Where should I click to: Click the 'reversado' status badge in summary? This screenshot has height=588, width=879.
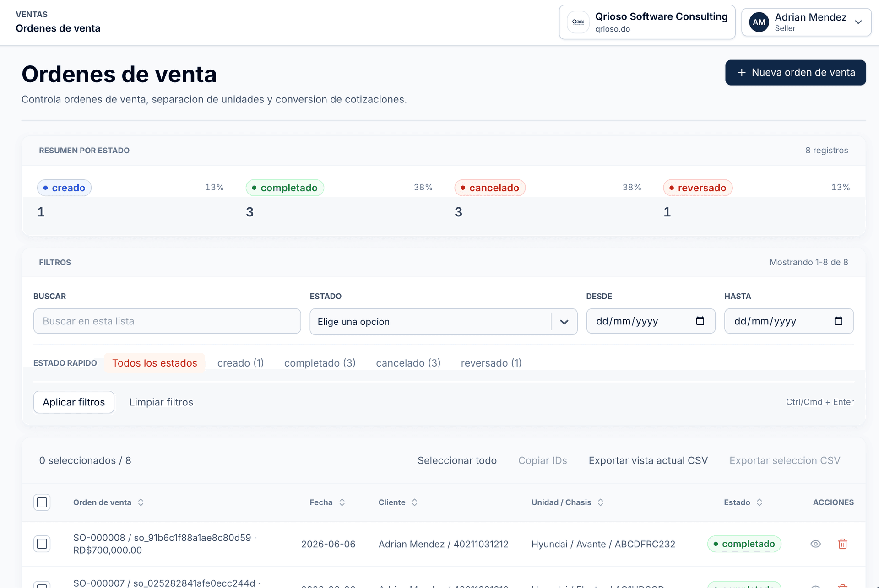(698, 188)
